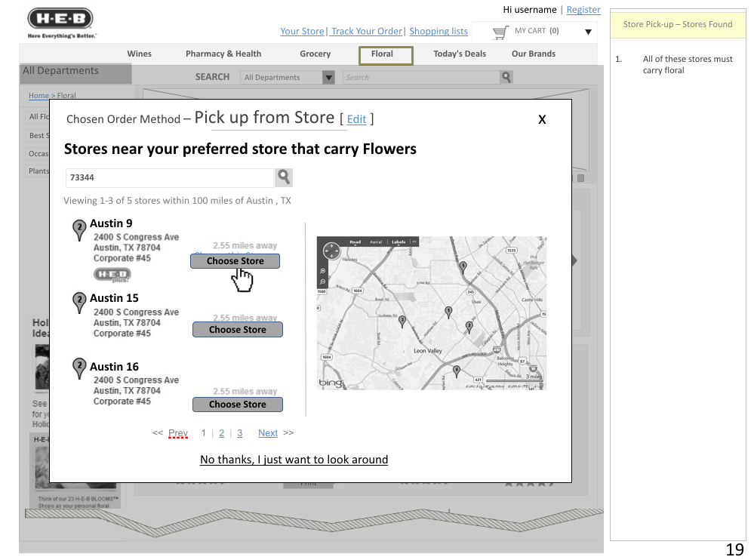The image size is (751, 560).
Task: Select the Pharmacy & Health tab
Action: 223,54
